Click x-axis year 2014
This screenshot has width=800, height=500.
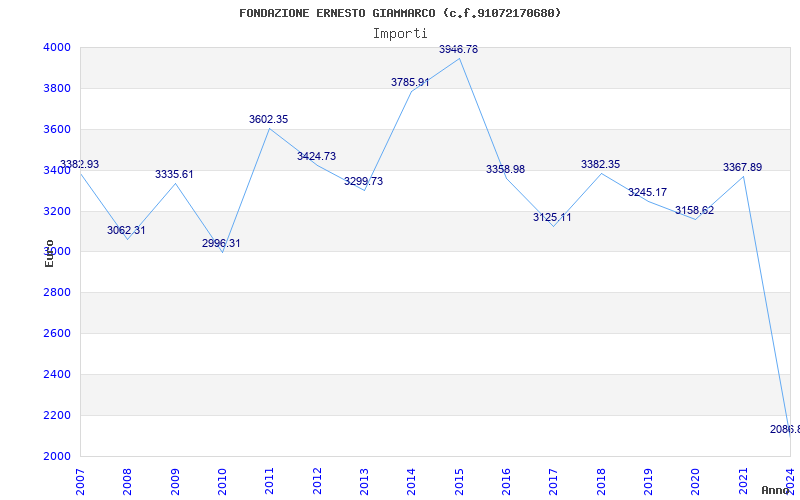411,482
